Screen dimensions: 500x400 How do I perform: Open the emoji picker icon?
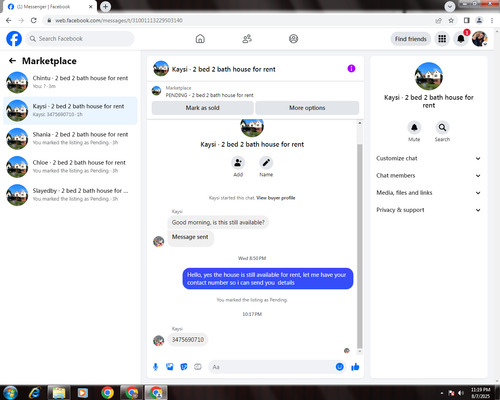click(339, 367)
